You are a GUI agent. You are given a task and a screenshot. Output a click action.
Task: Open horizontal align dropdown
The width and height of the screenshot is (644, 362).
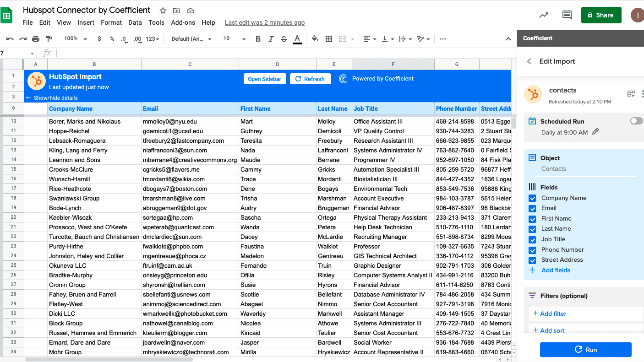click(369, 39)
